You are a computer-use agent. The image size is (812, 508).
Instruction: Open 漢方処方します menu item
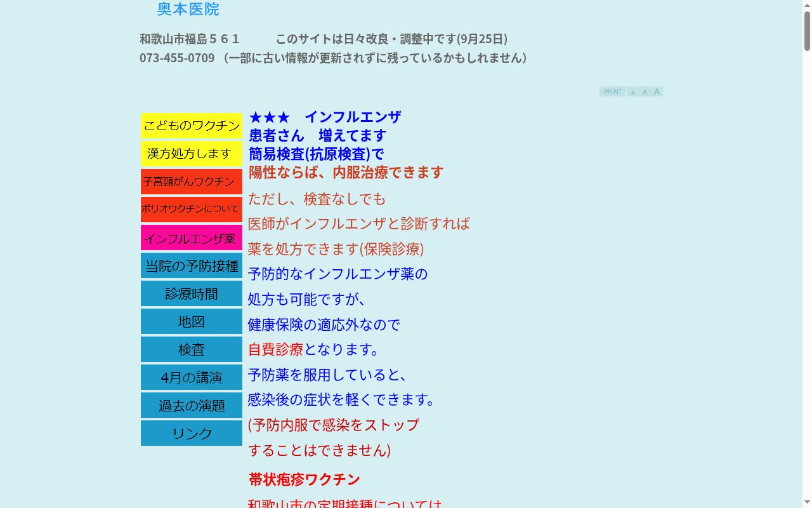point(192,154)
